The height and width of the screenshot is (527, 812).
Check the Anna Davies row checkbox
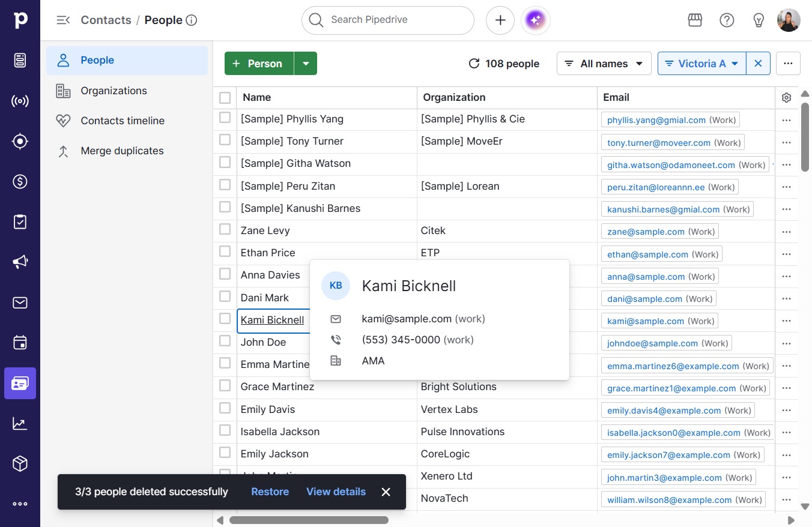[225, 274]
